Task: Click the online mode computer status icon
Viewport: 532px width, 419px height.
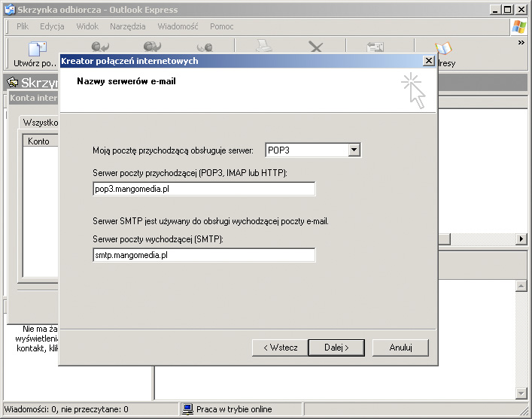Action: click(x=187, y=409)
